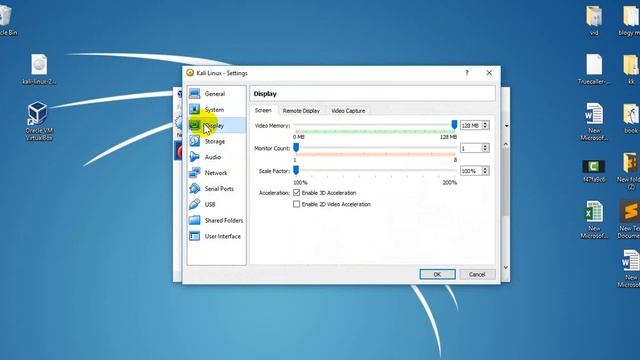Screen dimensions: 640x360
Task: Switch to the Remote Display tab
Action: [x=301, y=111]
